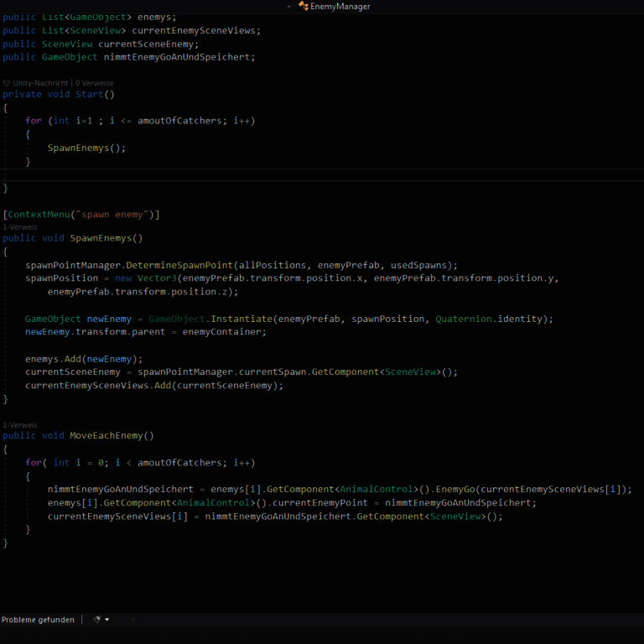Click 'SpawnEnemys' in the public void declaration
Viewport: 644px width, 644px height.
101,238
